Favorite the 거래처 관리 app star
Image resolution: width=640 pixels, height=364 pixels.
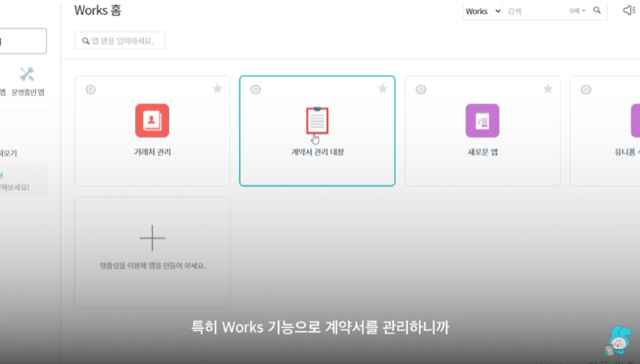coord(217,88)
